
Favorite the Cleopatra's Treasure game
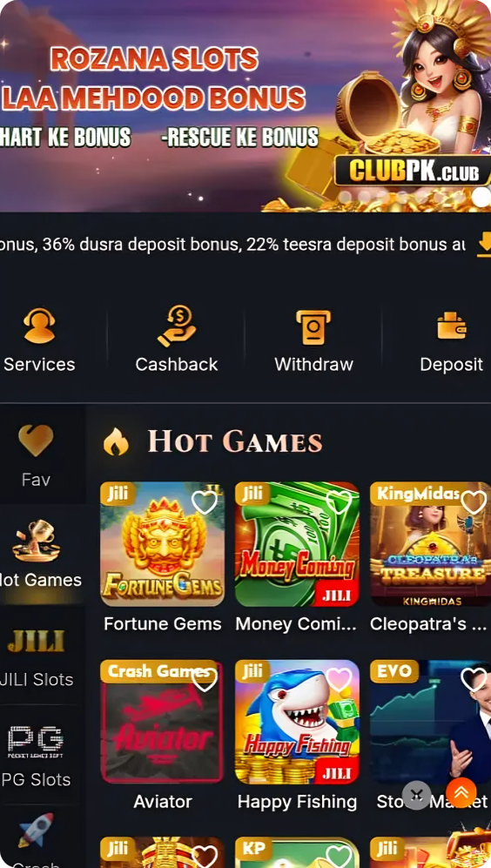click(x=474, y=502)
